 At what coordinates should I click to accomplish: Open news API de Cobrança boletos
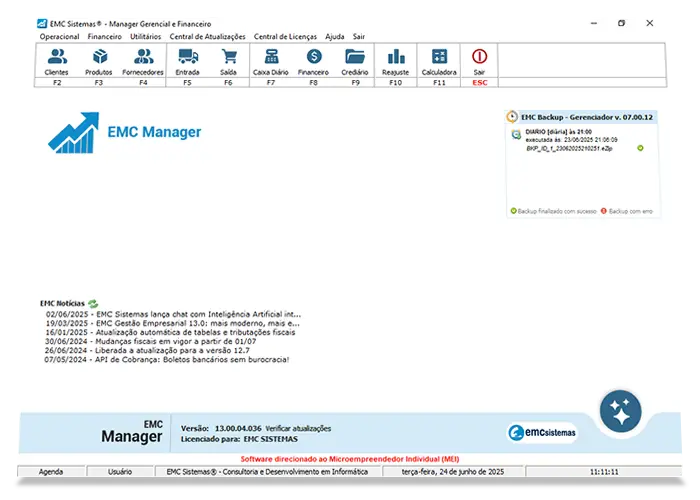167,359
